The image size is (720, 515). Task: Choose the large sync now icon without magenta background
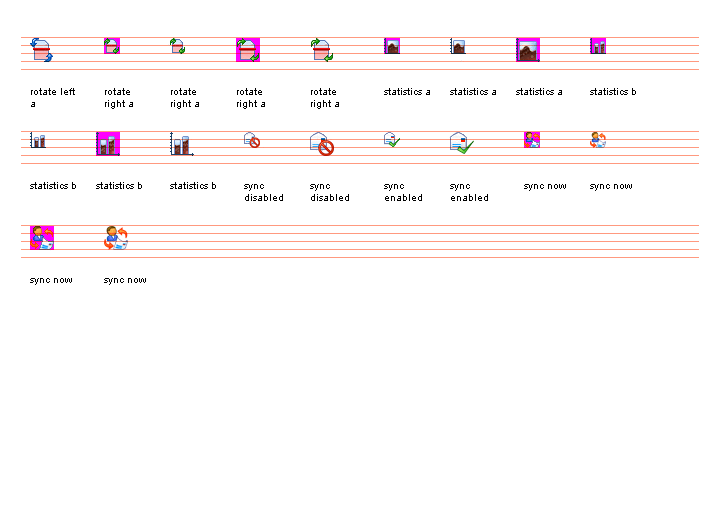(116, 238)
